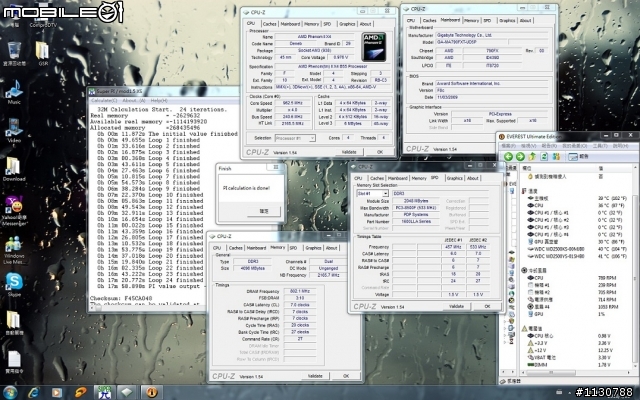Click the Gigabyte Technology manufacturer field in CPU-Z
This screenshot has height=400, width=640.
(492, 36)
